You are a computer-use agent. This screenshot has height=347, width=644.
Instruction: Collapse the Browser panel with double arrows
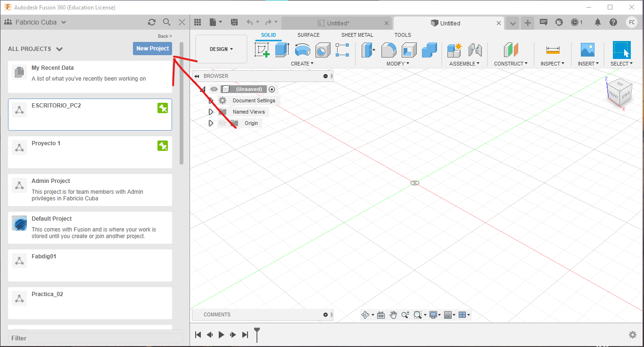pos(197,76)
